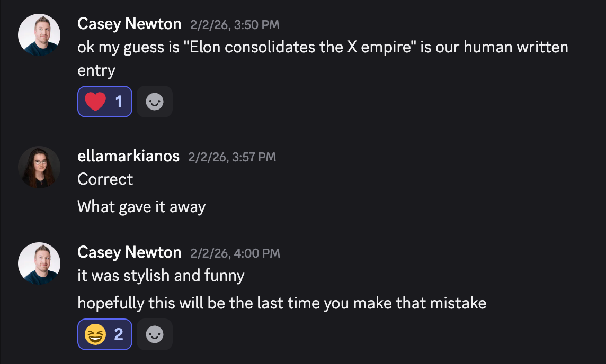Click the smiley face reaction icon near the heart reaction

point(154,101)
